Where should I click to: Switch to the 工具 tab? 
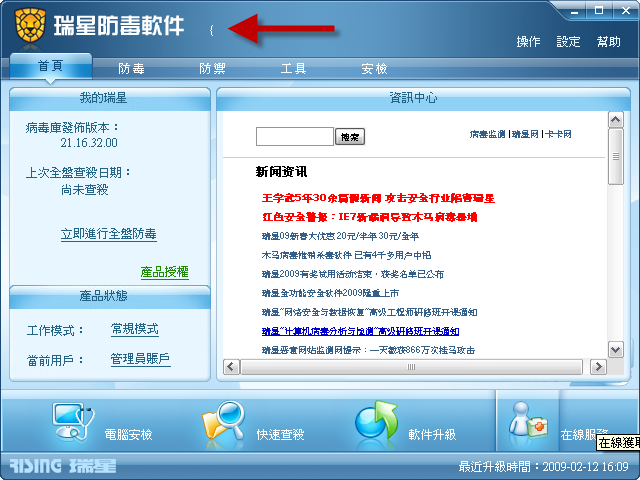point(293,68)
